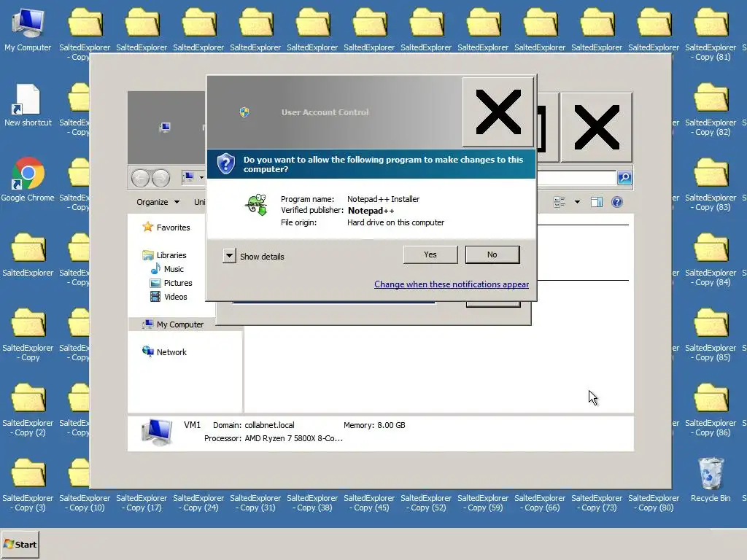The image size is (747, 560).
Task: Click the Notepad++ installer chameleon icon
Action: pos(257,205)
